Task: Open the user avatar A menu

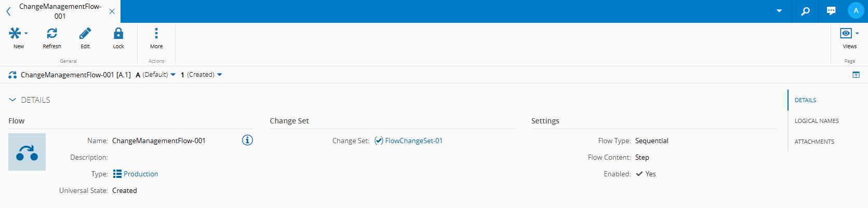Action: 856,11
